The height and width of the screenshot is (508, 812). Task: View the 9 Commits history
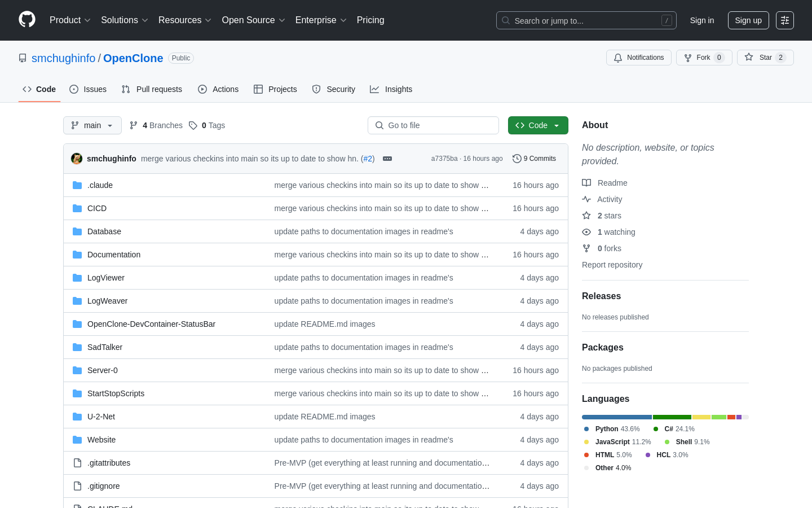(534, 159)
